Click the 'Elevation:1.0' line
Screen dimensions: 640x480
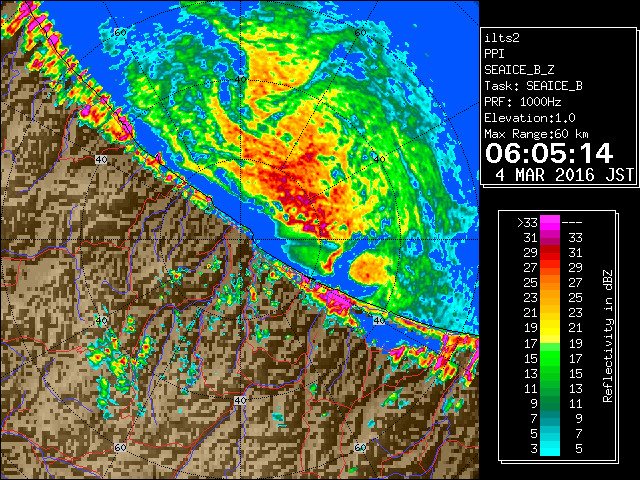tap(530, 118)
